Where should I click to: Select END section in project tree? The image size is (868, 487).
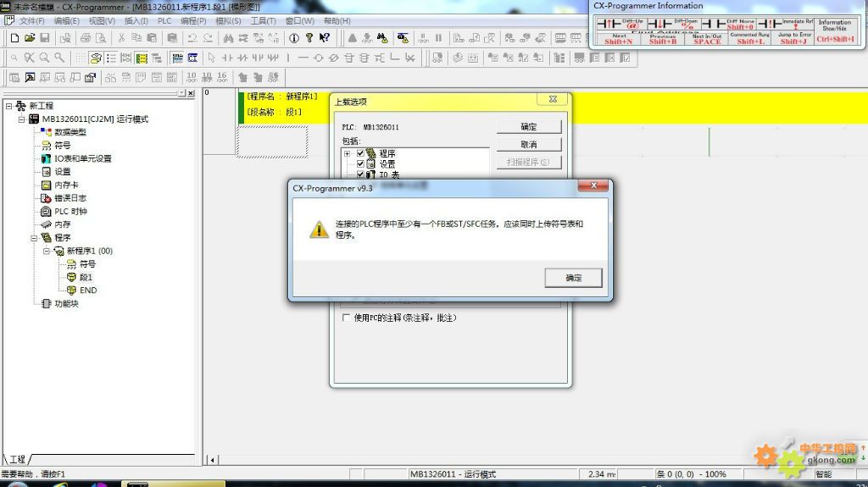coord(88,290)
